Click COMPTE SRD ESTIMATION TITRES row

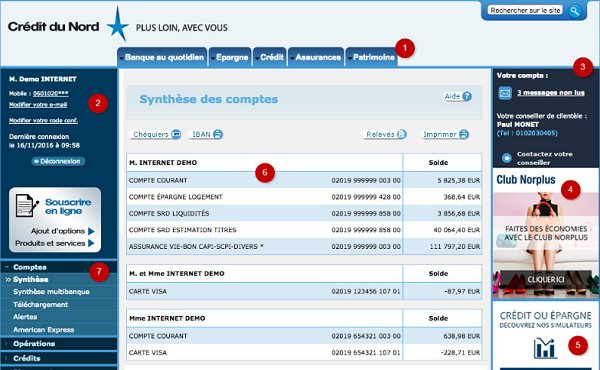tap(304, 230)
